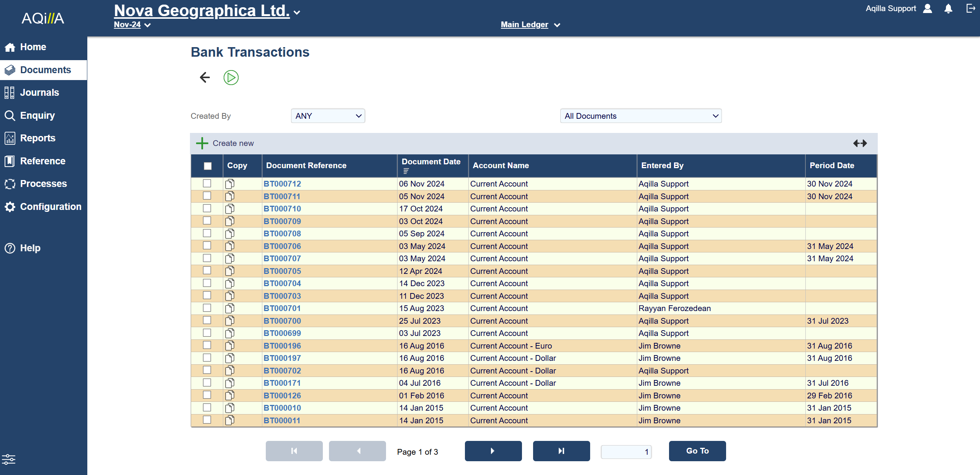Select the checkbox for BT000701
This screenshot has width=980, height=475.
207,308
